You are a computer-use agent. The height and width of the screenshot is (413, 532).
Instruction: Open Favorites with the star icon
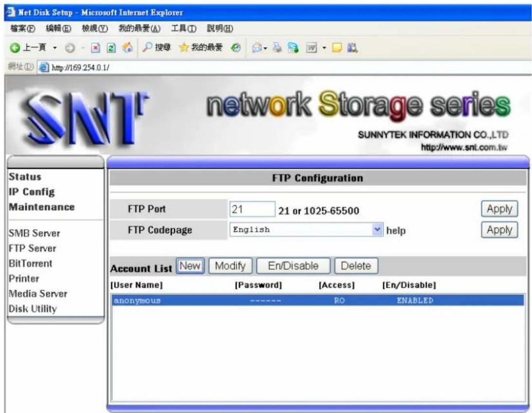pos(201,48)
